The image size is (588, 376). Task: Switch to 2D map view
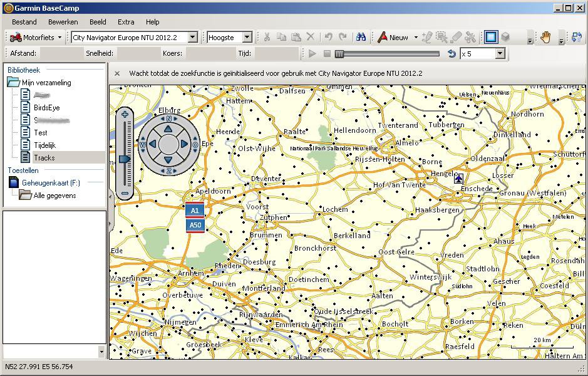(491, 37)
